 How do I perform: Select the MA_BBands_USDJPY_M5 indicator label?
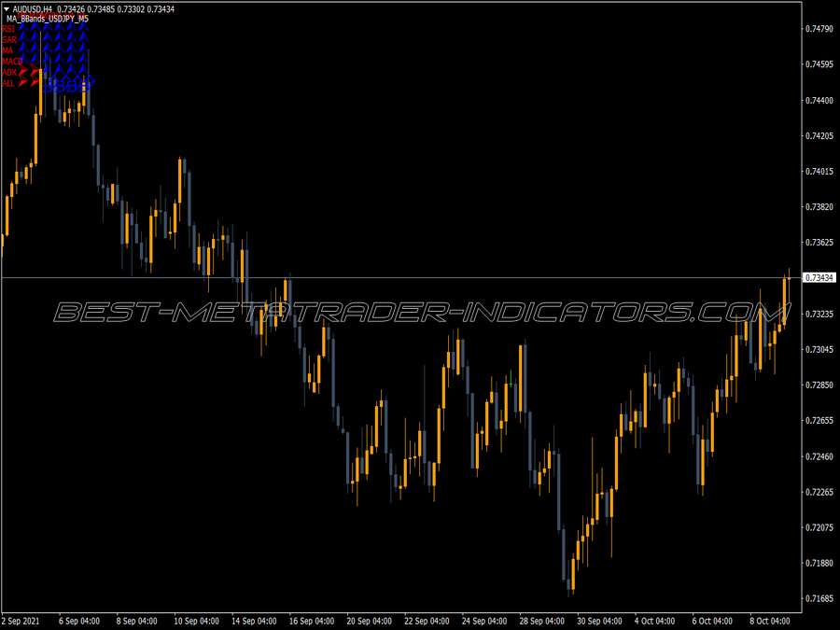tap(48, 19)
